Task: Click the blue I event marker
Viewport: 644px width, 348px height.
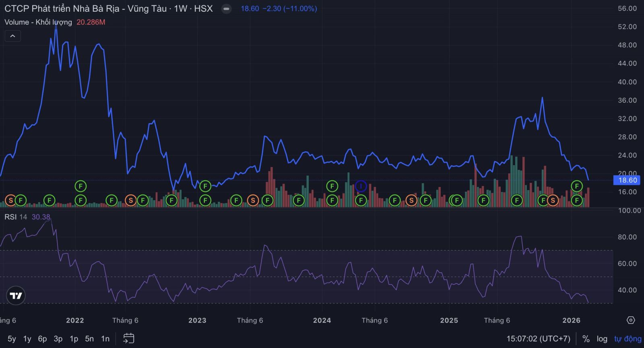Action: pos(361,186)
